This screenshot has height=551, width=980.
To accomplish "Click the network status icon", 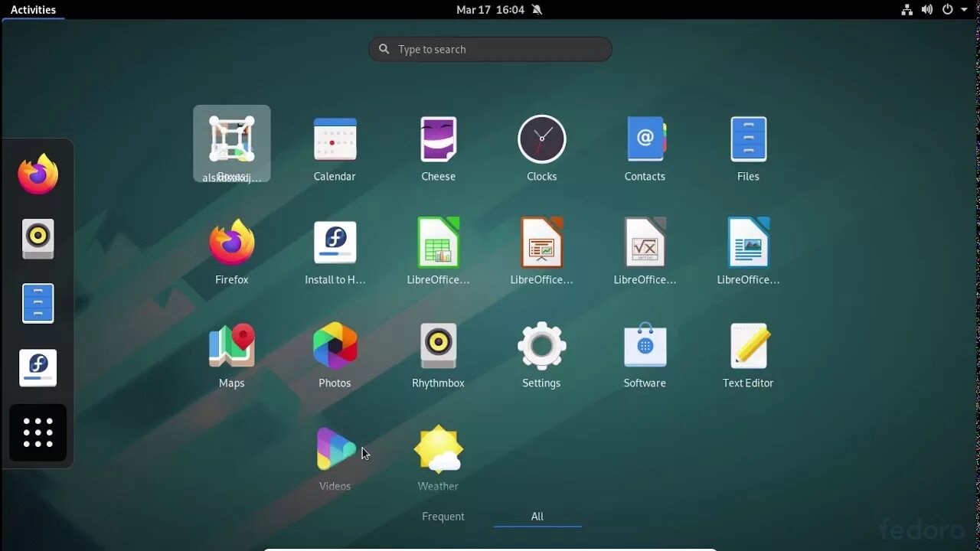I will (906, 9).
